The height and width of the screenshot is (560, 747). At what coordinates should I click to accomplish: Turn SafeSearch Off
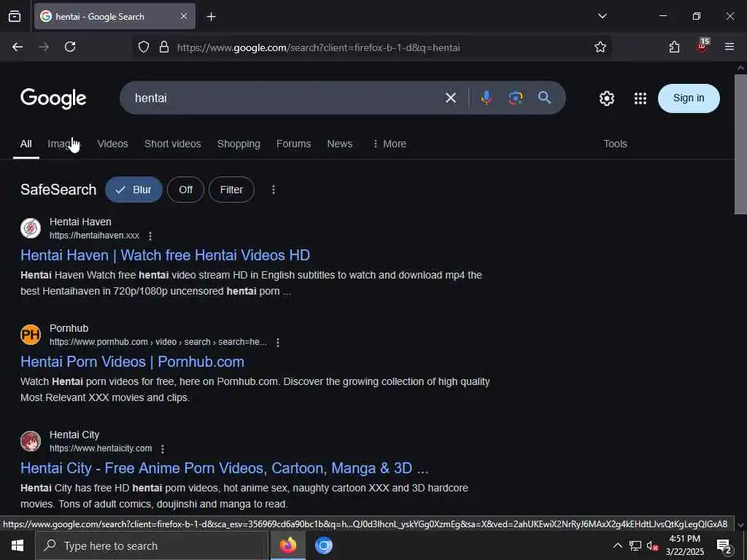186,190
